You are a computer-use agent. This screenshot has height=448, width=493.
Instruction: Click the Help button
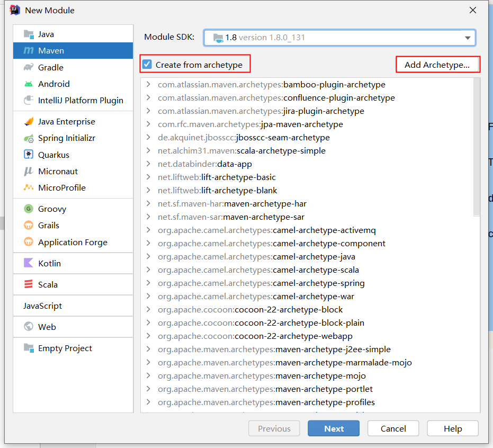click(x=453, y=428)
